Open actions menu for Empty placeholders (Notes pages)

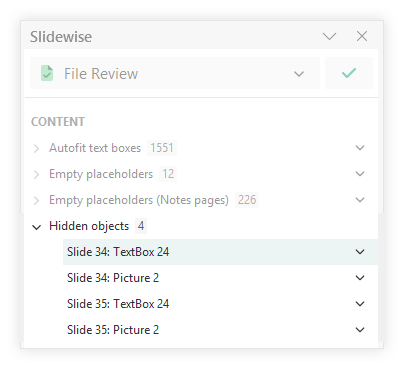point(360,200)
